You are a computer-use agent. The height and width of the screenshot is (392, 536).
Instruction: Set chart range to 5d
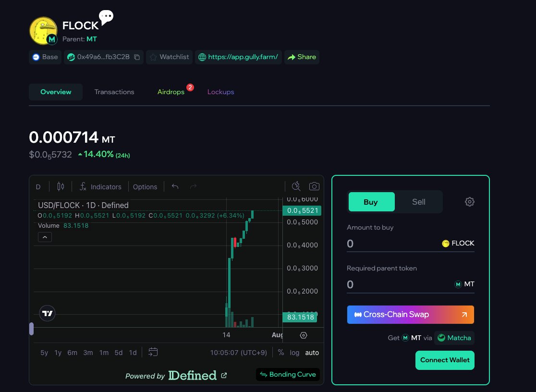click(118, 353)
